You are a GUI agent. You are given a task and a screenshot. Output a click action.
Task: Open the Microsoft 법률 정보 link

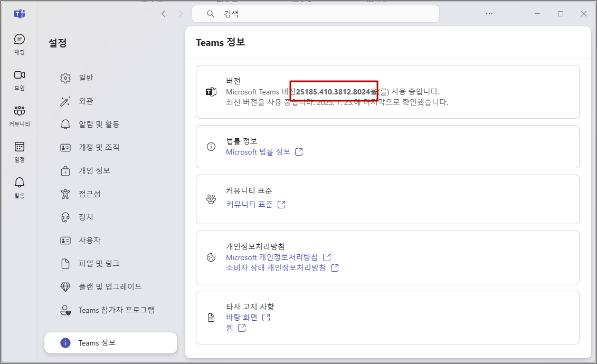point(258,152)
